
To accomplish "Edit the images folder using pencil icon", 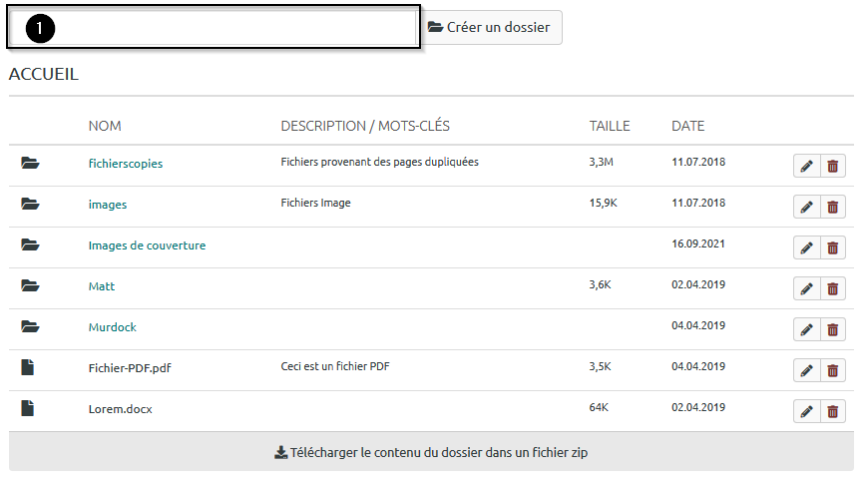I will click(x=806, y=207).
